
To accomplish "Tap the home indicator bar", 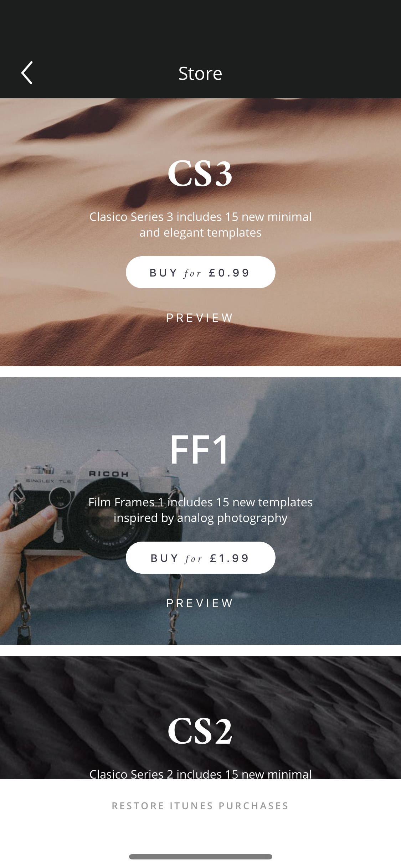I will point(200,857).
